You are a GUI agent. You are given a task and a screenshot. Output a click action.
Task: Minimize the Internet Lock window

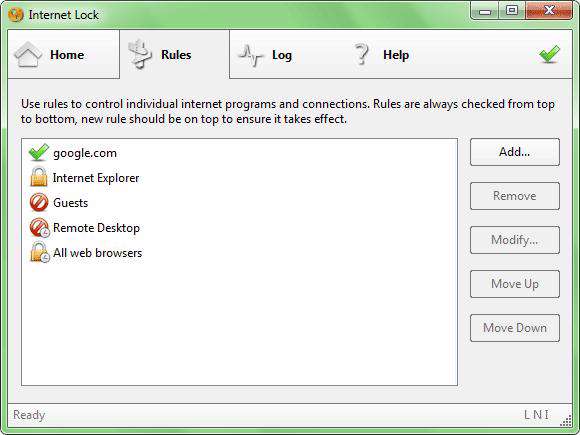(485, 11)
